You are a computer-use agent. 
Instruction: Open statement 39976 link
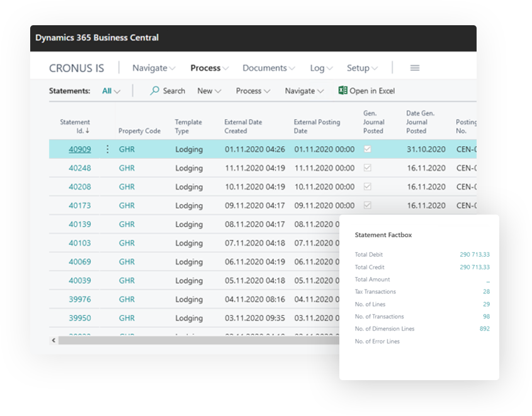[80, 299]
